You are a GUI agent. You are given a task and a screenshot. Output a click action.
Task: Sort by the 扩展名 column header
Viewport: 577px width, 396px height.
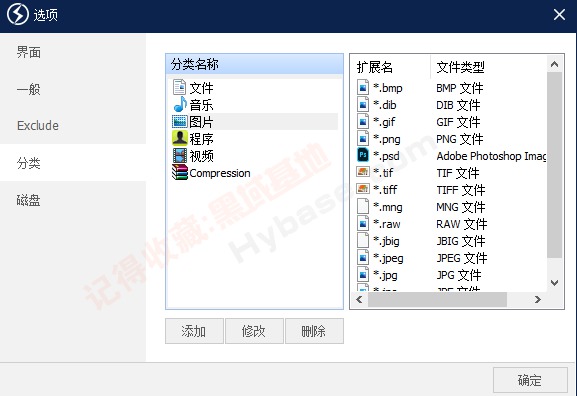(390, 67)
